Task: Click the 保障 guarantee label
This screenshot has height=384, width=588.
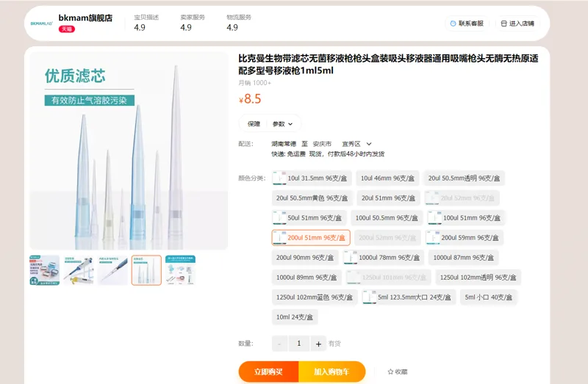Action: coord(254,123)
